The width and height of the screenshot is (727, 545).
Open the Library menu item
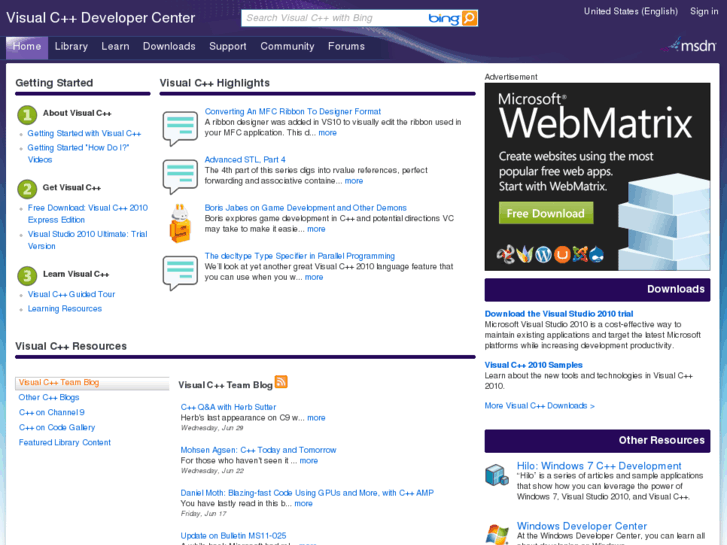[71, 46]
